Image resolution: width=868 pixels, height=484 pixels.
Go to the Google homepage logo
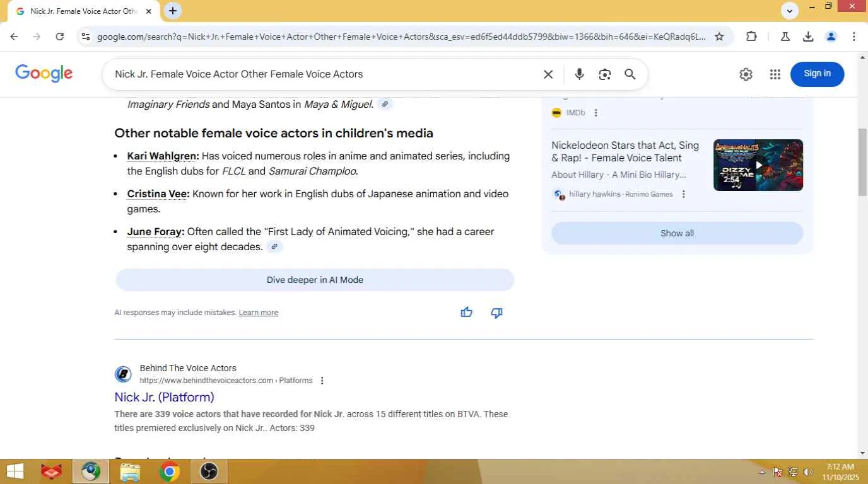pos(44,73)
